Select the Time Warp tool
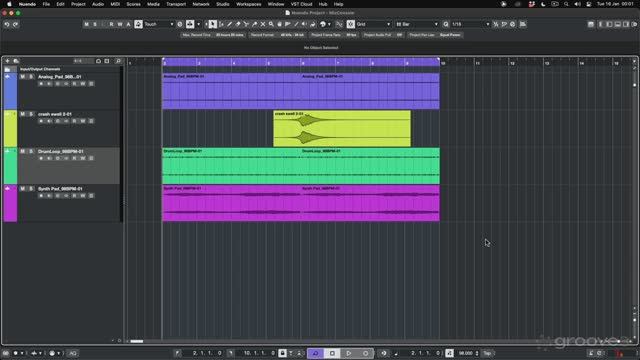 (x=288, y=24)
